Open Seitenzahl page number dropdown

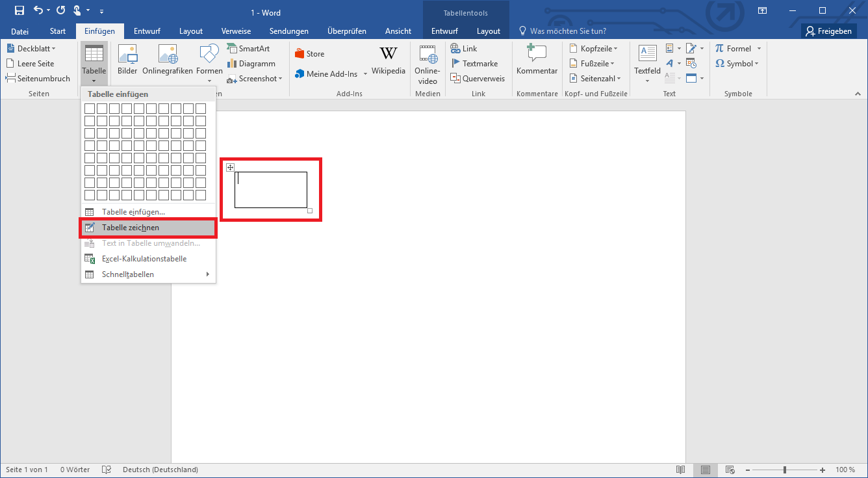pos(595,79)
